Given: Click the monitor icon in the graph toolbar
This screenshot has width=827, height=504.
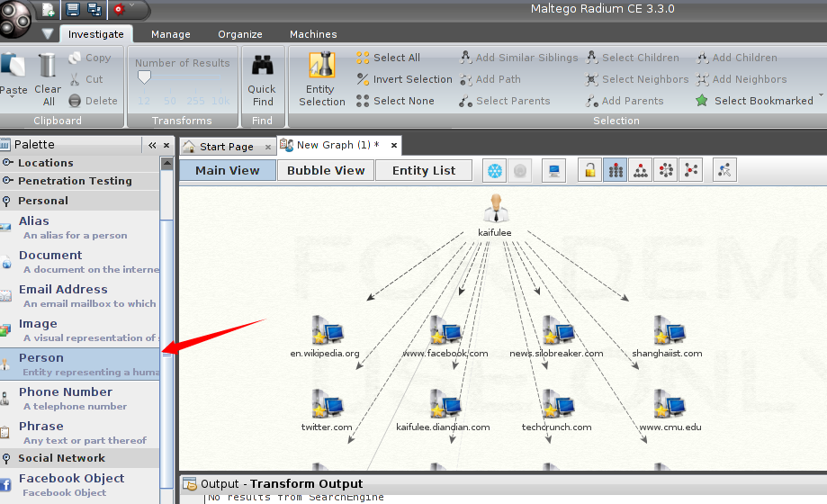Looking at the screenshot, I should (x=553, y=170).
